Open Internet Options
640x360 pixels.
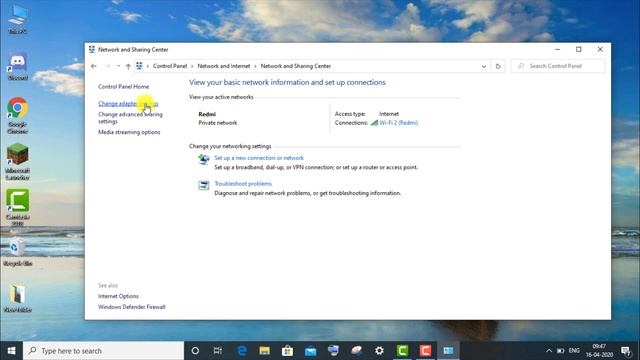click(x=118, y=296)
